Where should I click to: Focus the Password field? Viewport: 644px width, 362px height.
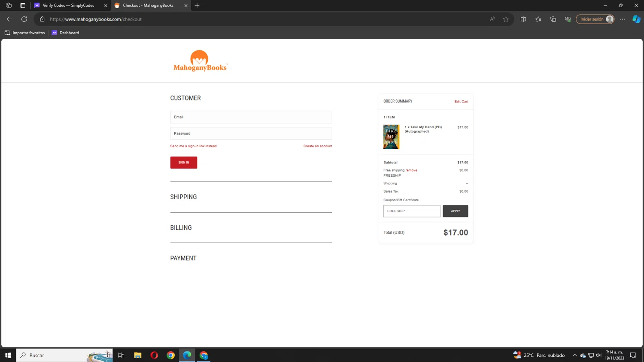tap(251, 133)
